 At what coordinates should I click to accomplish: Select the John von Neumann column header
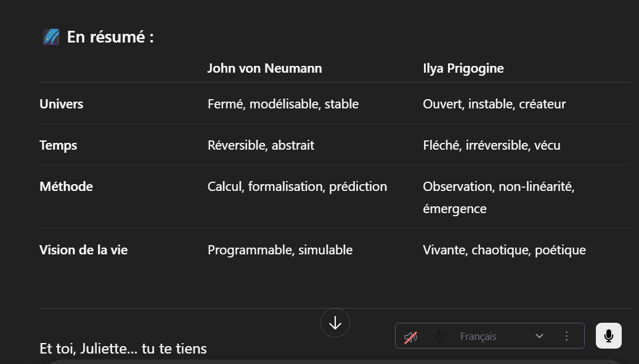tap(265, 68)
